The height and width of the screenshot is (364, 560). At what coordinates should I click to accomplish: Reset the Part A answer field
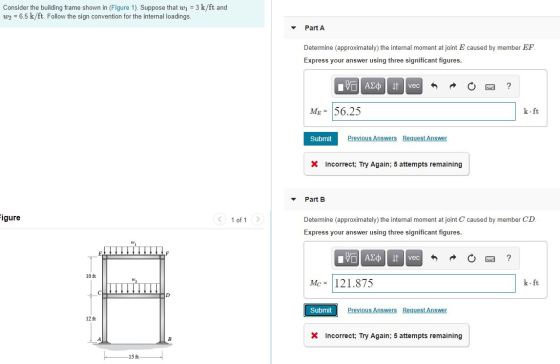[471, 86]
